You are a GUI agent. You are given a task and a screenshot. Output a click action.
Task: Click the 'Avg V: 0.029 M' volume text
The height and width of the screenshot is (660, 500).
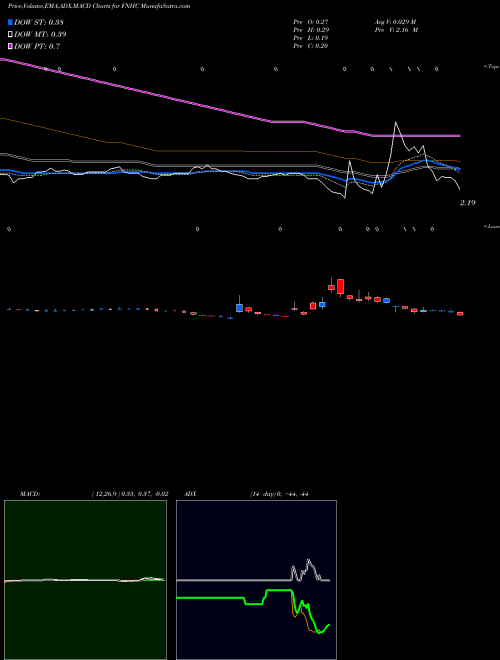click(x=395, y=22)
